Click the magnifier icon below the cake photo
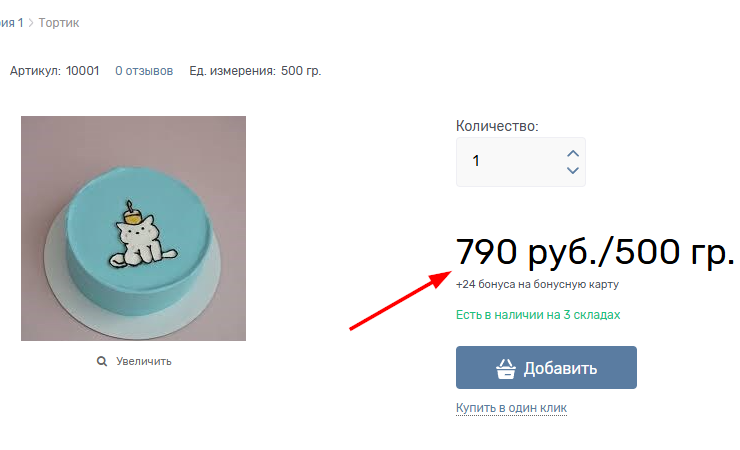Viewport: 740px width, 450px height. (101, 361)
